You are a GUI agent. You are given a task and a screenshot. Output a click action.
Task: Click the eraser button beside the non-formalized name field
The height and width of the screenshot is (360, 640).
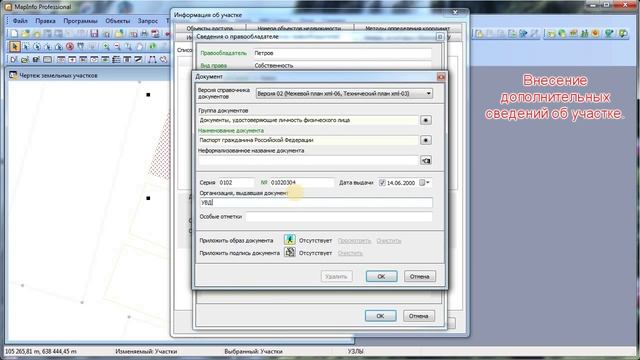[426, 160]
